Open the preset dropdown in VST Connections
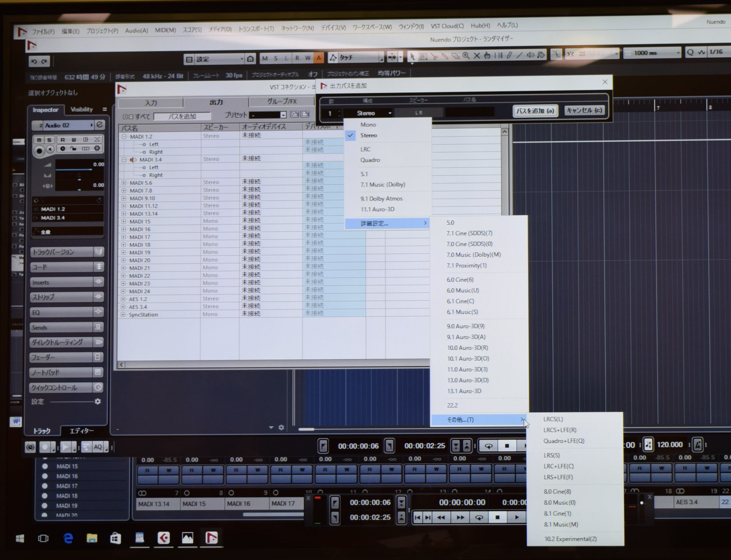731x560 pixels. tap(268, 115)
